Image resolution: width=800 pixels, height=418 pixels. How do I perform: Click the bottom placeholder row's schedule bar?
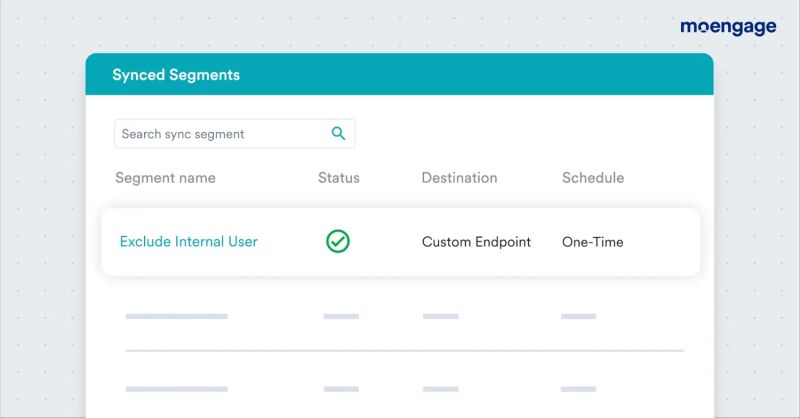point(578,388)
